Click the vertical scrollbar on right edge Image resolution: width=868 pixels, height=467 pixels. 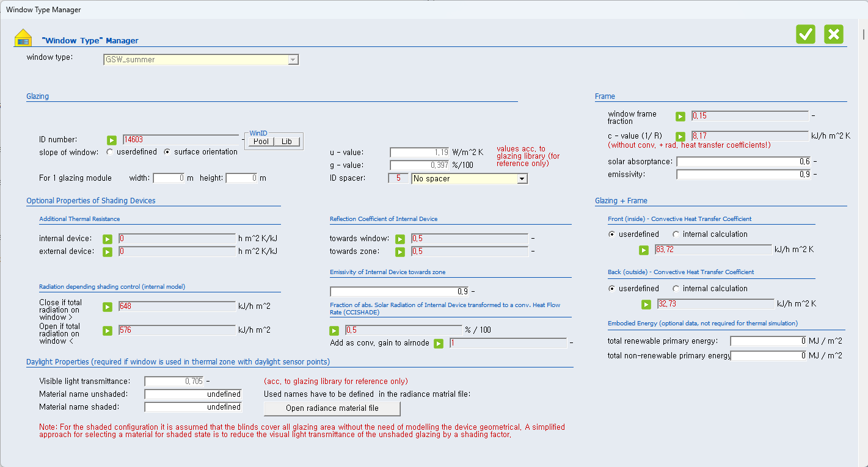(863, 244)
